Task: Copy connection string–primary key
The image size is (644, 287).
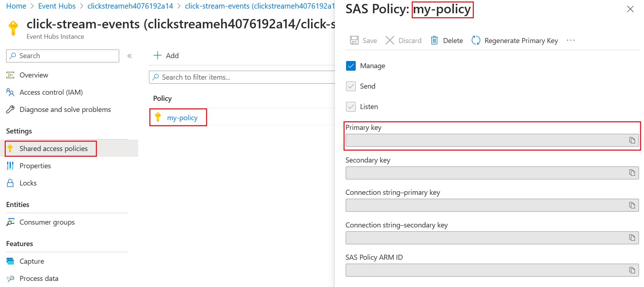Action: pyautogui.click(x=632, y=205)
